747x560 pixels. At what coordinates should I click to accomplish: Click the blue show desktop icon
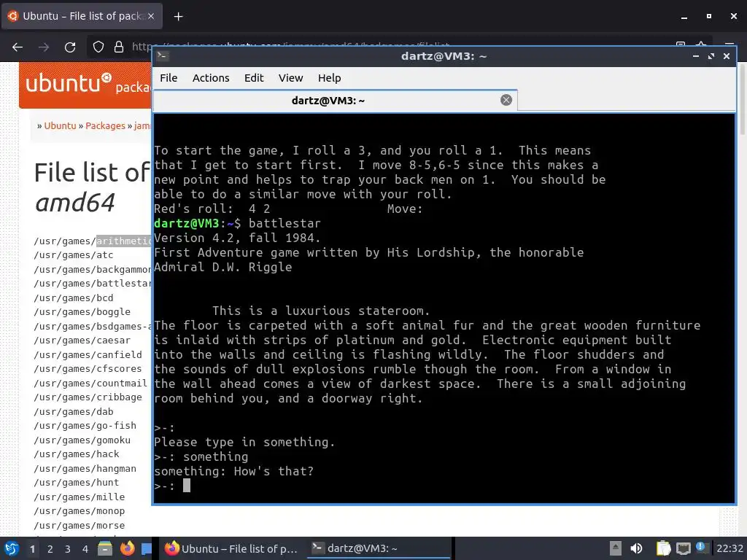[x=147, y=548]
